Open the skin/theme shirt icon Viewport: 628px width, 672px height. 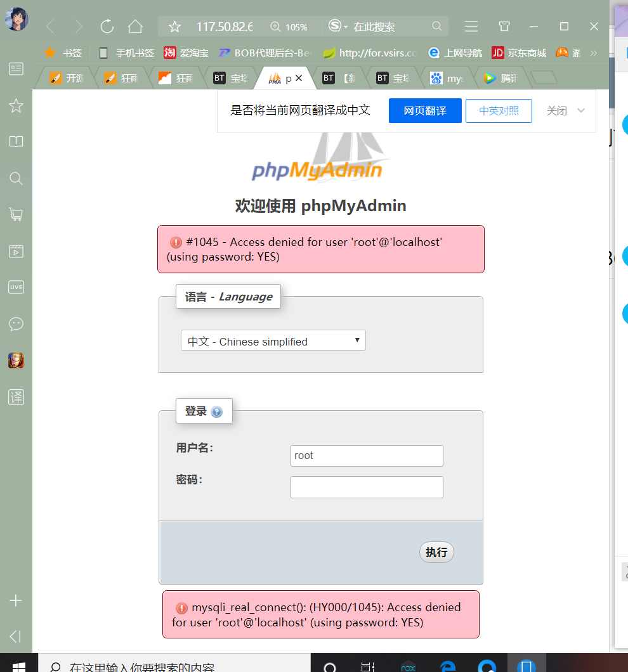[504, 27]
